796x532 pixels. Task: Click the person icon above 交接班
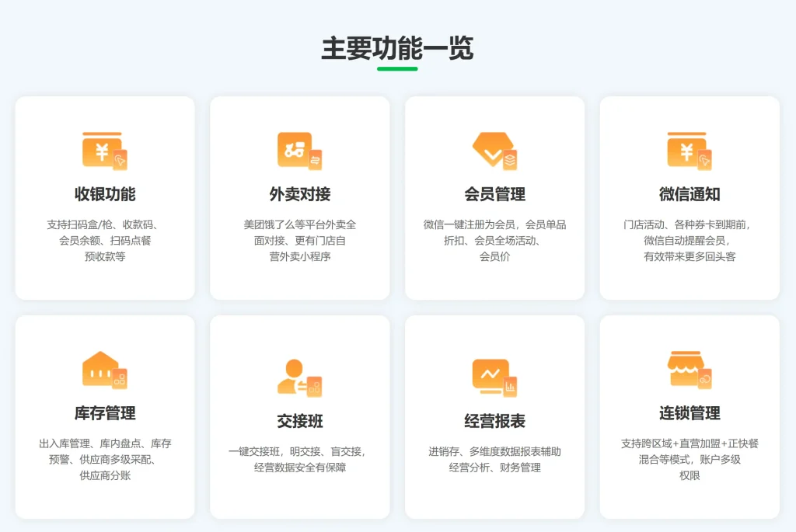299,377
